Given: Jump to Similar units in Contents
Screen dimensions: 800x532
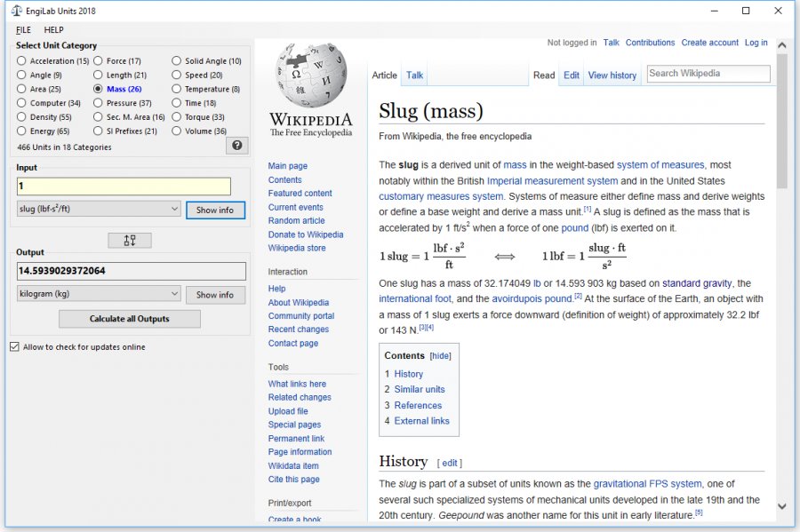Looking at the screenshot, I should pos(420,389).
